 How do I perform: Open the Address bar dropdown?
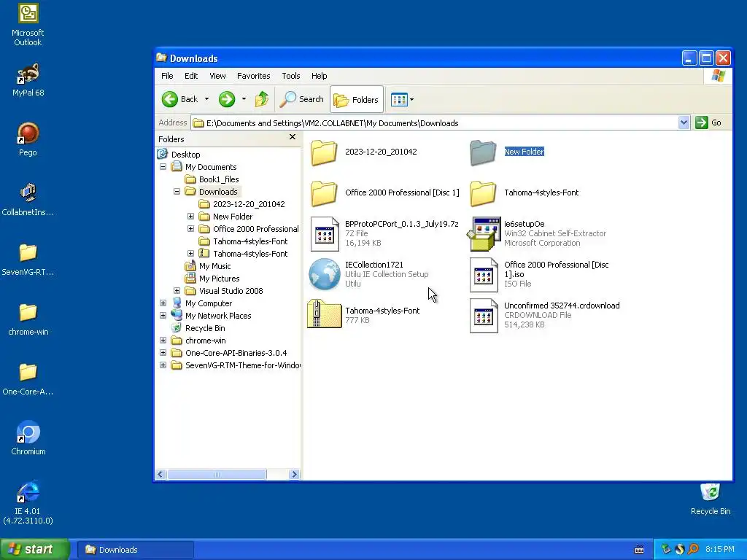point(684,122)
